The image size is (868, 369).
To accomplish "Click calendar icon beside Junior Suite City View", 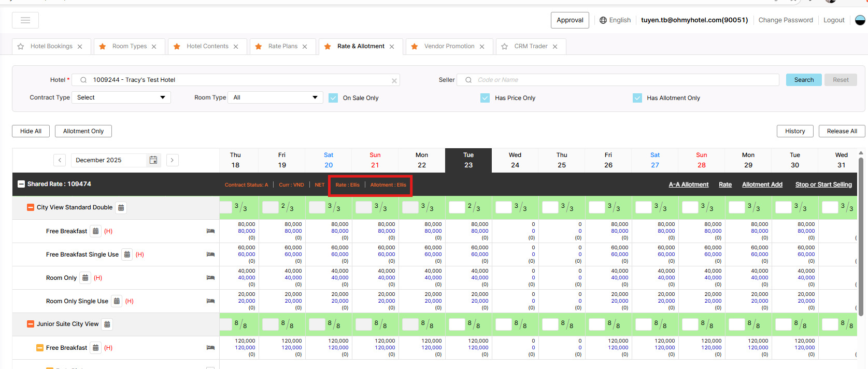I will [x=107, y=324].
